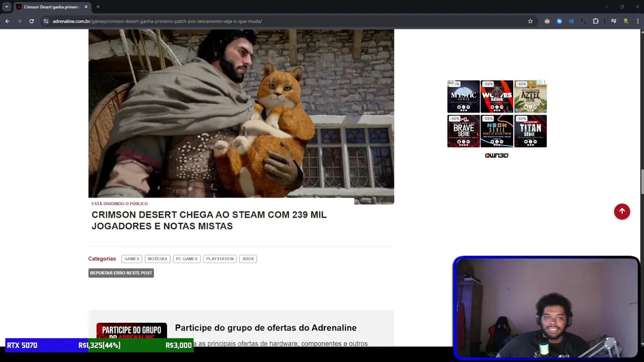
Task: Select the XBOX category tag
Action: tap(248, 258)
